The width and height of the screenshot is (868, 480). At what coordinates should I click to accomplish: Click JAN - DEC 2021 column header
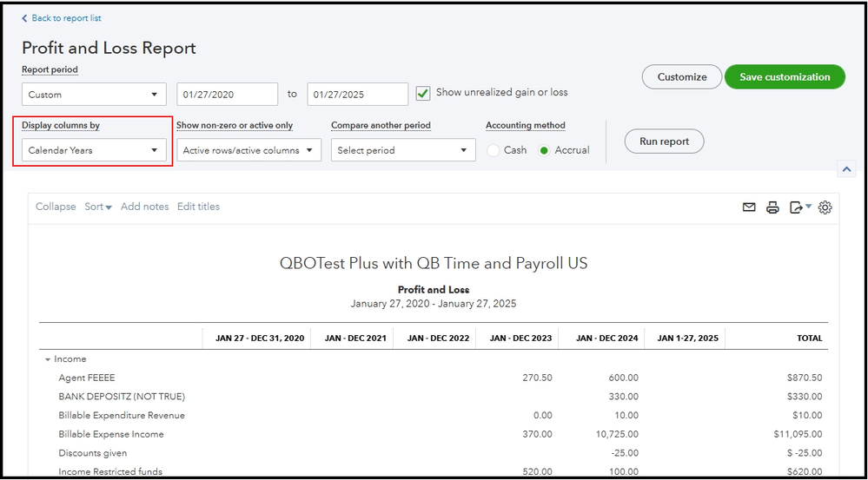355,339
